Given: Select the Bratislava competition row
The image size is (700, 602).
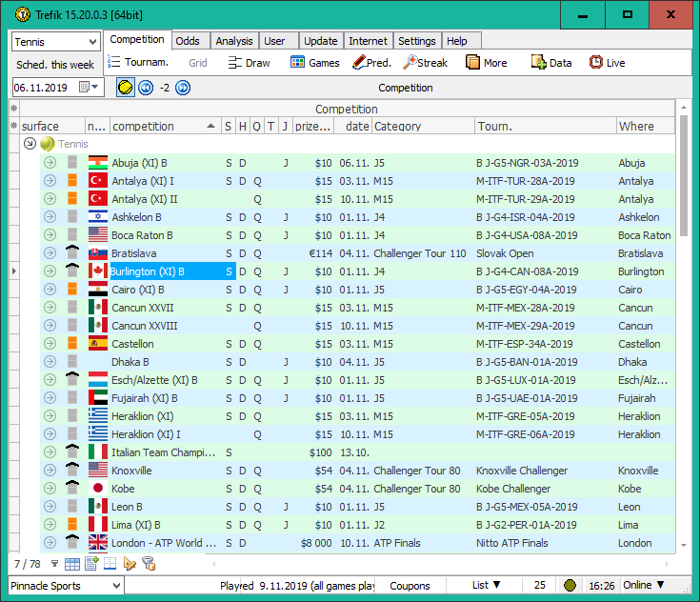Looking at the screenshot, I should [132, 253].
